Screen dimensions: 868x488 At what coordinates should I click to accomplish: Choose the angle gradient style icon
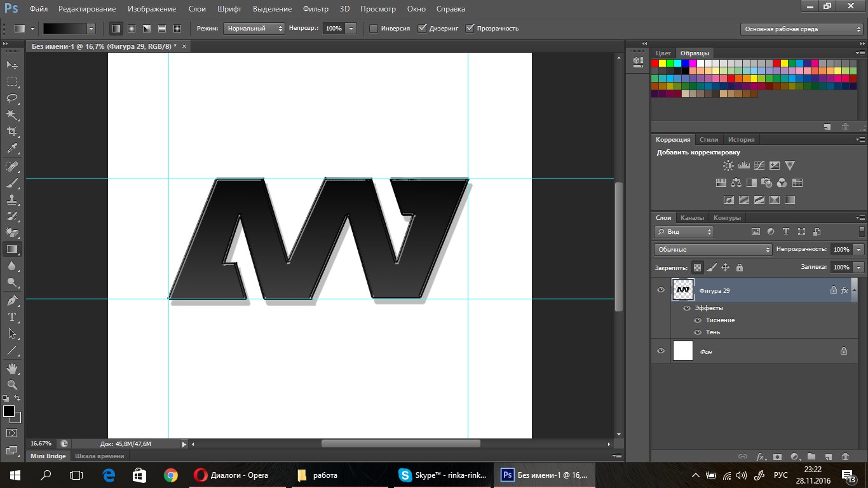tap(147, 29)
